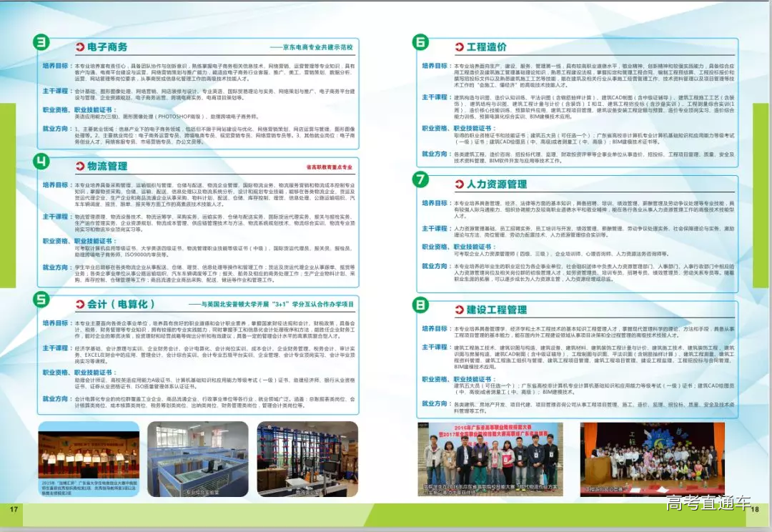Click the 省高职教育重点专业 tag in 物流管理
This screenshot has height=532, width=772.
(x=329, y=167)
